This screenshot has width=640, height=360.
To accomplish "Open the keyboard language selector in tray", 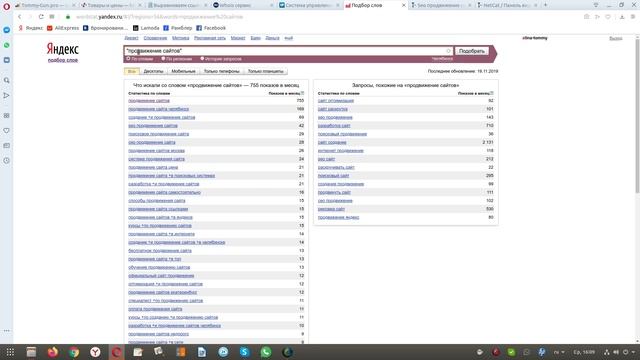I will [x=559, y=352].
